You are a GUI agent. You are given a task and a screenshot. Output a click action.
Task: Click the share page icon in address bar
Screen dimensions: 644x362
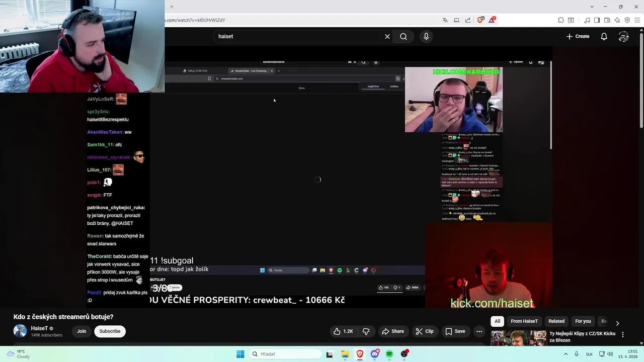468,20
